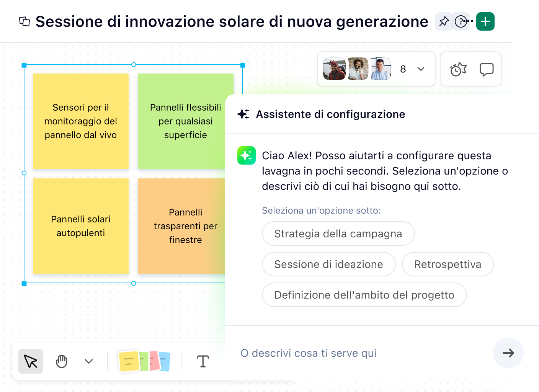Select the Text tool
Screen dimensions: 539x392
(x=203, y=361)
